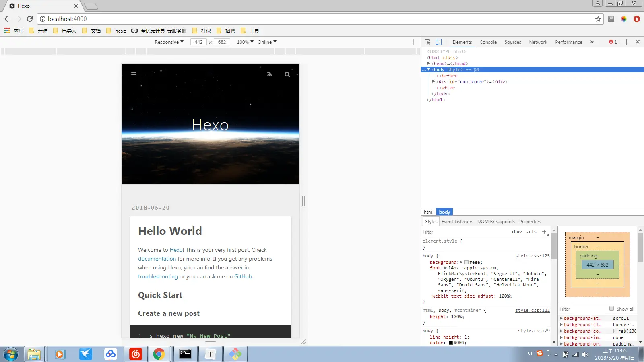Reload the page
Screen dimensions: 644x362
[x=30, y=19]
